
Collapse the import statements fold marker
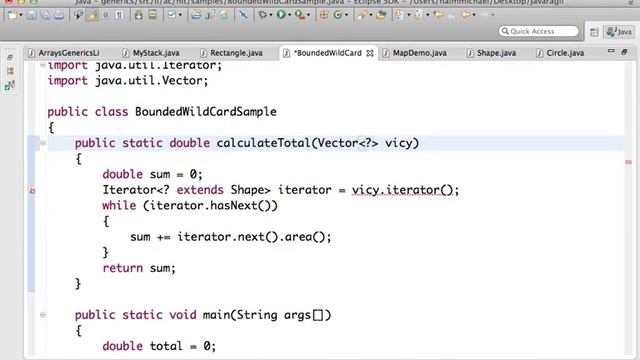point(42,65)
